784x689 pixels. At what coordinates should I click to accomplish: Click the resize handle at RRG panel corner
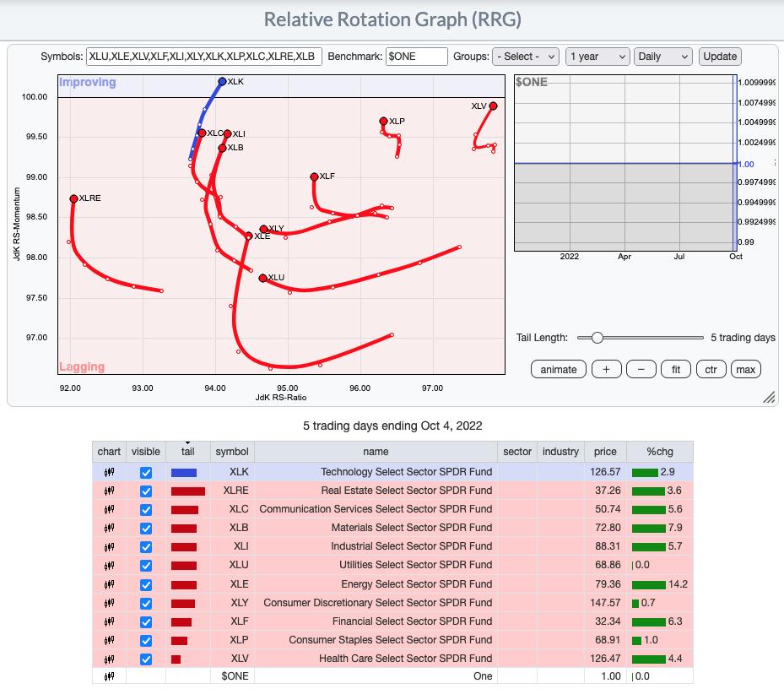pos(769,398)
